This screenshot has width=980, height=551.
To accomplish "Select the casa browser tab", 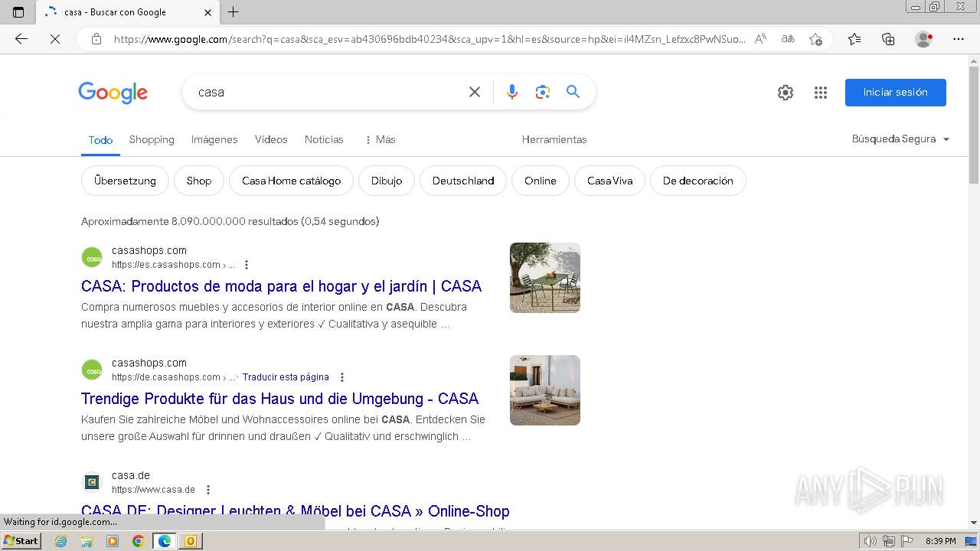I will pos(129,12).
